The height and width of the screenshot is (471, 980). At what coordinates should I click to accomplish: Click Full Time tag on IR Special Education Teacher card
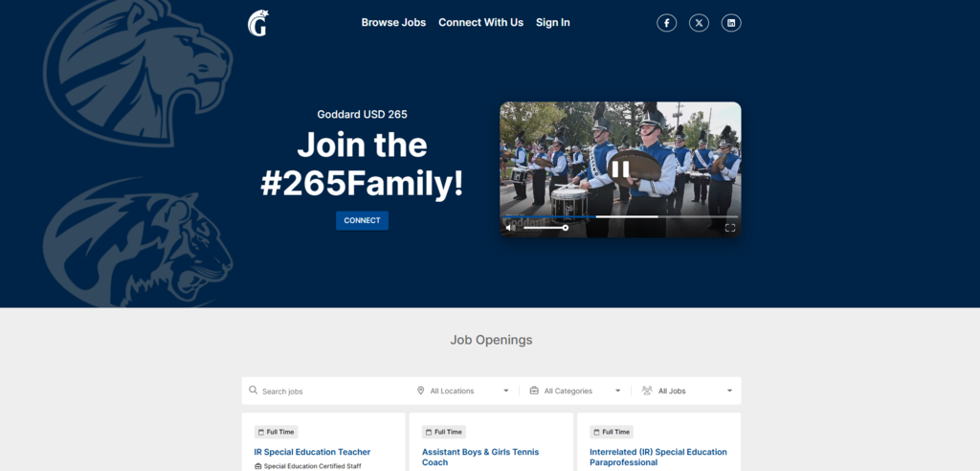(277, 432)
